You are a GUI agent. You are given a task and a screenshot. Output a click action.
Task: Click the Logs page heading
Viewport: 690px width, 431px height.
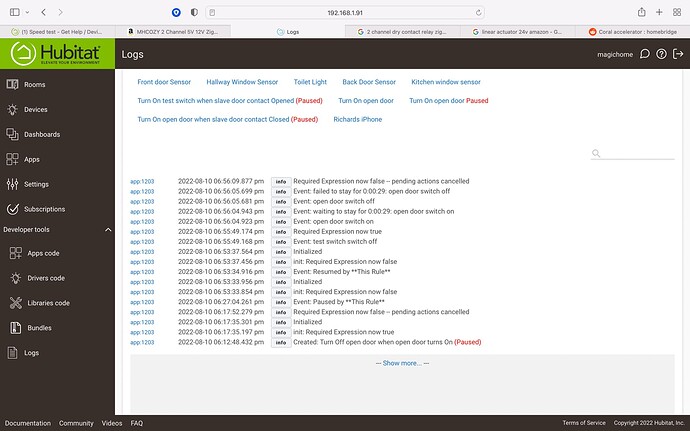132,55
